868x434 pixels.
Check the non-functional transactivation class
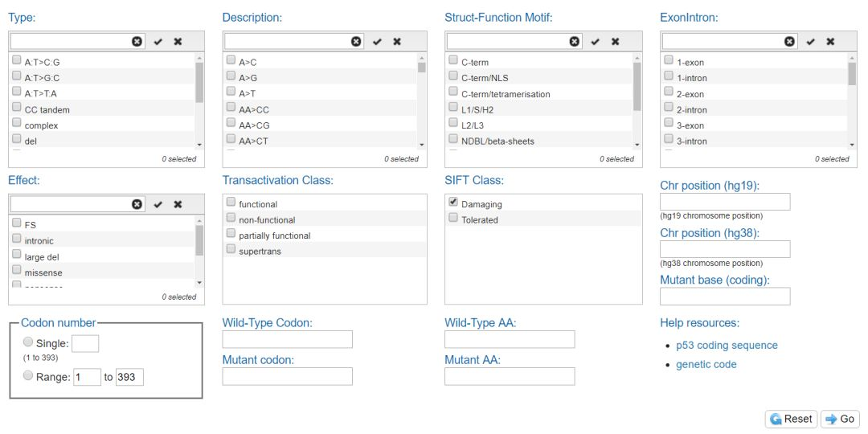click(x=231, y=219)
